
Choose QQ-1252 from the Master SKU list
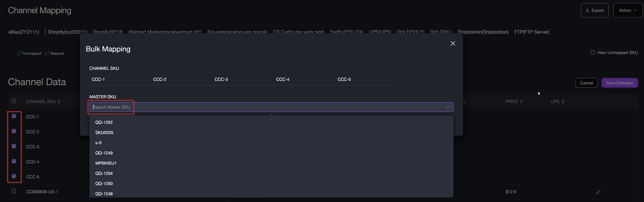pos(104,122)
